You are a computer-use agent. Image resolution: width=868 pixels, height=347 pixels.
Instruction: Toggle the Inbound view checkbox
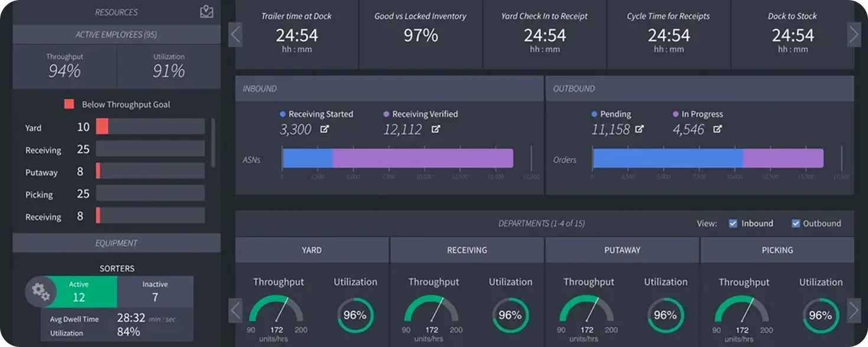733,223
